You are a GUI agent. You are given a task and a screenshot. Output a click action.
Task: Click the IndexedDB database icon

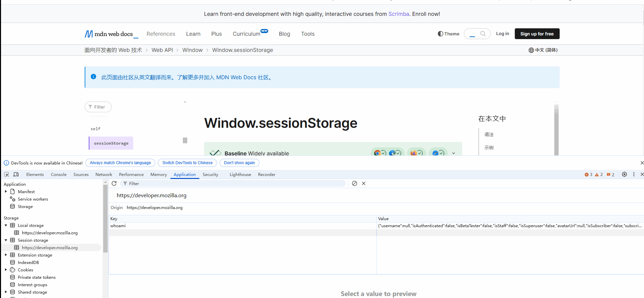12,262
